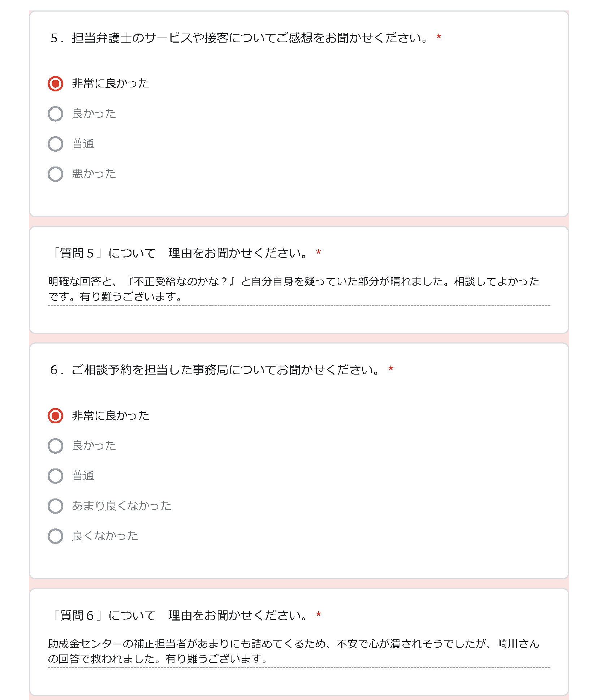
Task: Click 非常に良かった label text in question 5
Action: click(x=111, y=83)
